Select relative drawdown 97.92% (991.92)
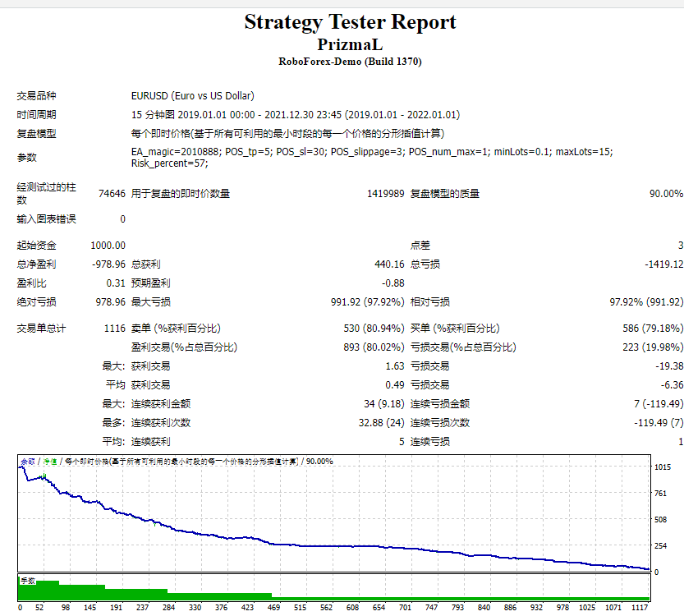 646,302
